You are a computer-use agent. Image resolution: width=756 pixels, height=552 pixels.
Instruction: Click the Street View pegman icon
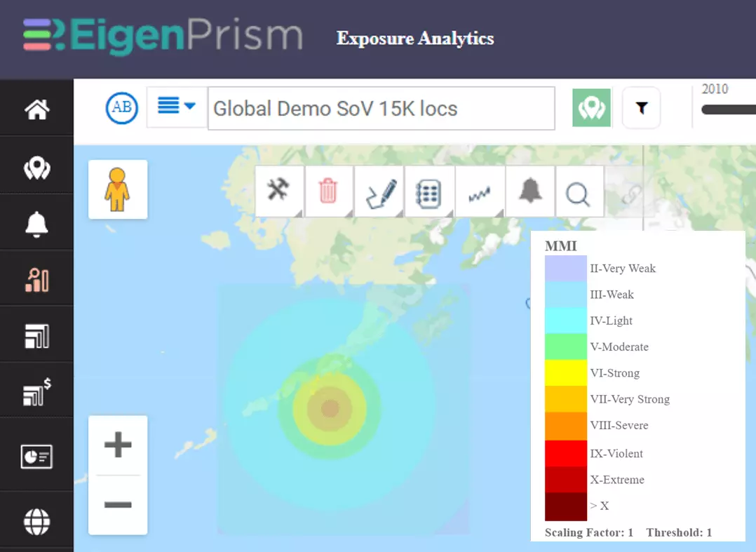pyautogui.click(x=117, y=189)
